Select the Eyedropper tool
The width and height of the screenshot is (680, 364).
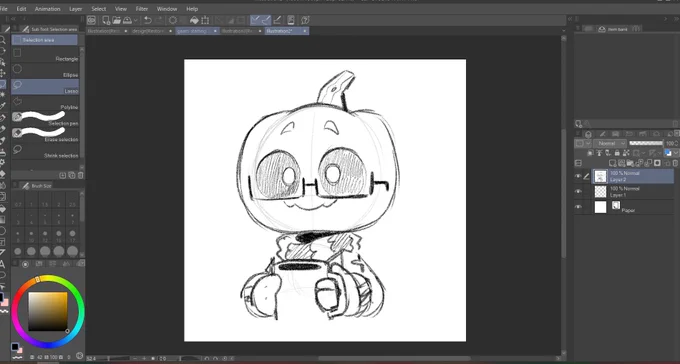(x=3, y=106)
